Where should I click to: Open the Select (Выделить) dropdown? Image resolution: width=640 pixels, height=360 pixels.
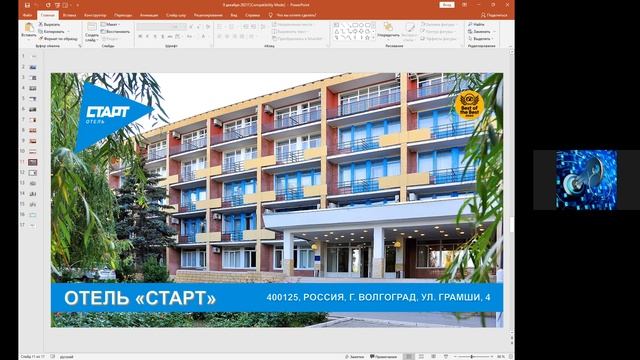tap(480, 38)
